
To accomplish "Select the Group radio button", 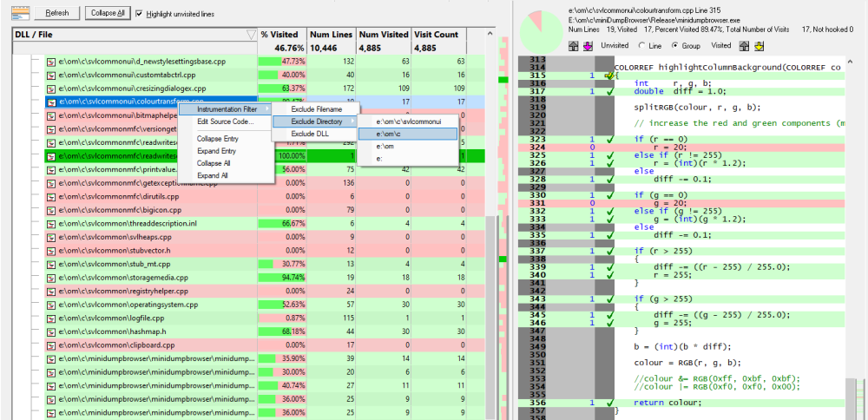I will (674, 46).
